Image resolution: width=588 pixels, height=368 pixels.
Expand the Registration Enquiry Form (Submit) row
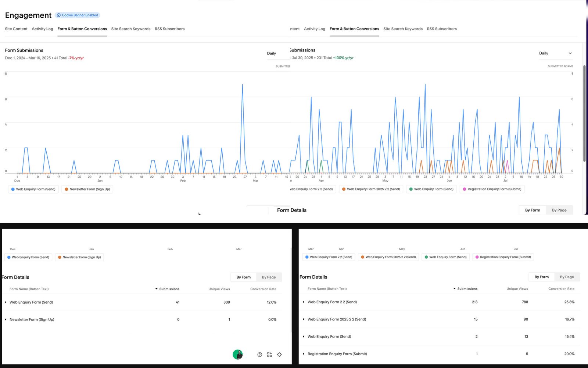coord(304,354)
